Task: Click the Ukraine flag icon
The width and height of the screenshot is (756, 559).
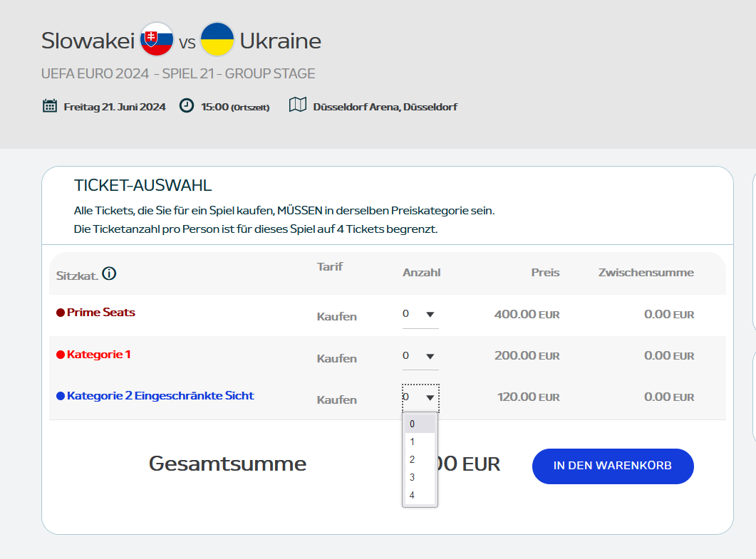Action: tap(217, 40)
